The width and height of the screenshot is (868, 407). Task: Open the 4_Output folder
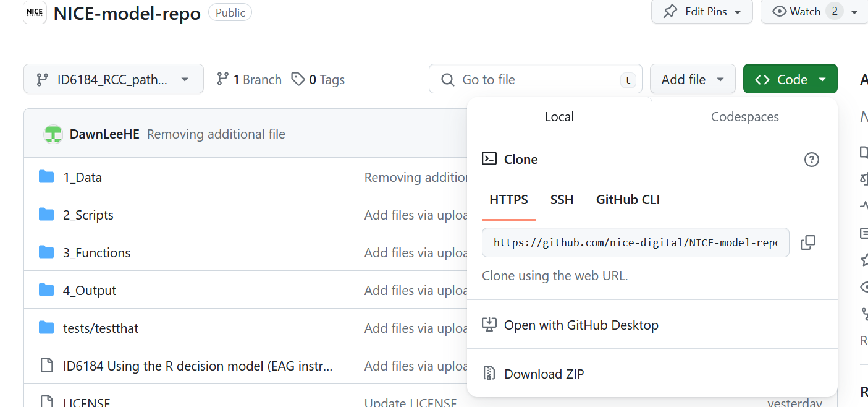pos(90,291)
